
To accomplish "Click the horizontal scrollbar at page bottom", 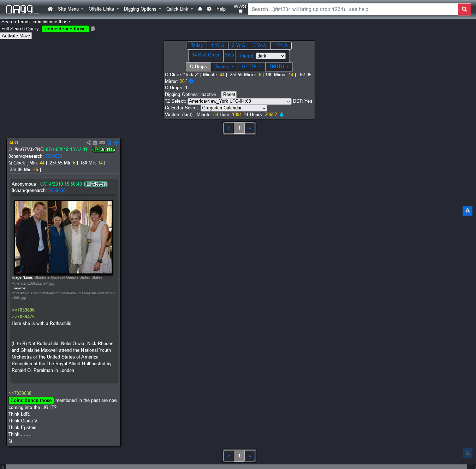I will pyautogui.click(x=237, y=467).
